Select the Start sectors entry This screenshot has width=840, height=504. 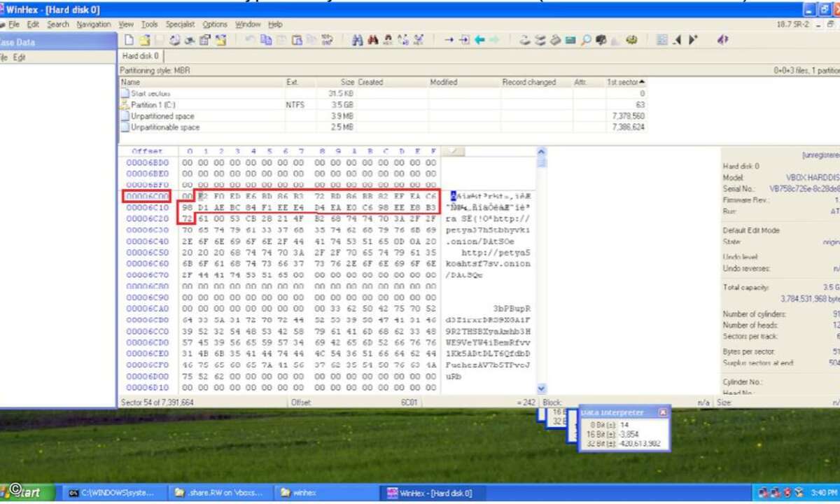[383, 93]
